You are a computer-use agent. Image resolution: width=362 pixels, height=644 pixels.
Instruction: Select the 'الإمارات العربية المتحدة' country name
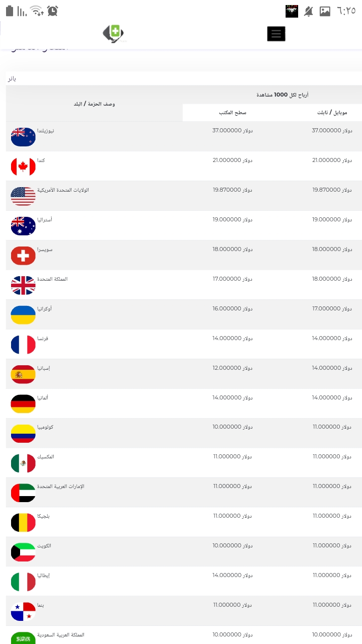coord(61,487)
